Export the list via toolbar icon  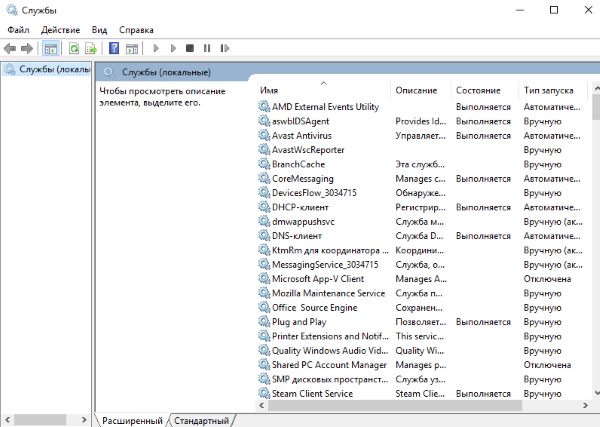click(x=91, y=49)
